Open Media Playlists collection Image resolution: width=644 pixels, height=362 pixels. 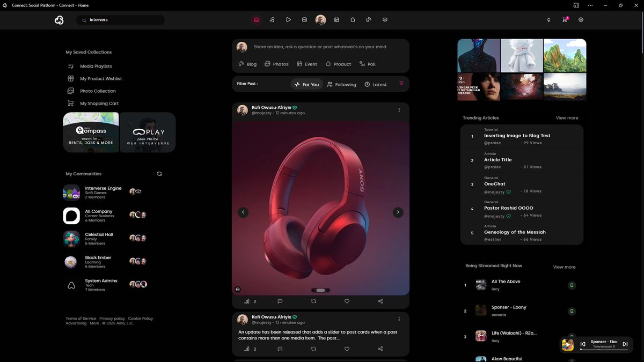89,66
